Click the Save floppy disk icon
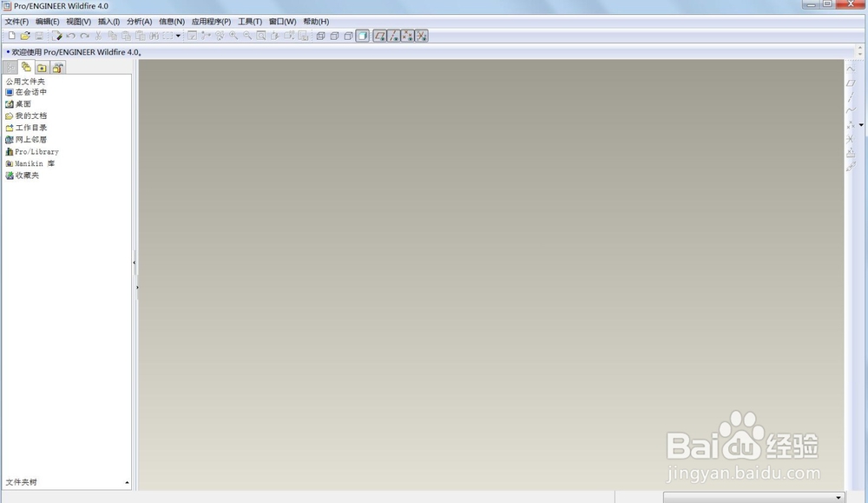The width and height of the screenshot is (868, 503). click(x=39, y=36)
